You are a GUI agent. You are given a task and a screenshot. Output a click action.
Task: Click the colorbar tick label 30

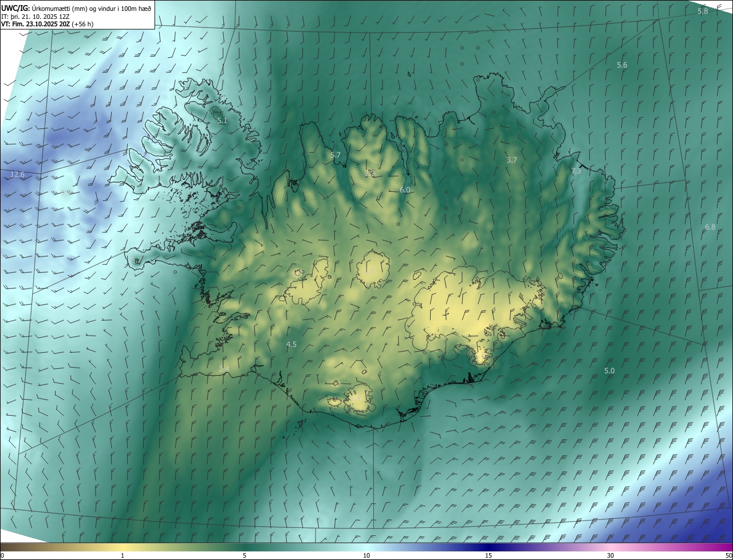pos(610,556)
